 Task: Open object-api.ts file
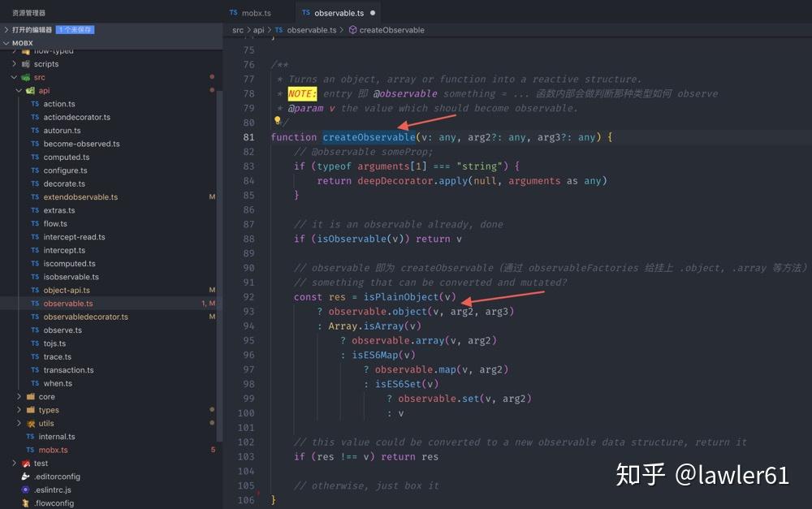pos(67,291)
